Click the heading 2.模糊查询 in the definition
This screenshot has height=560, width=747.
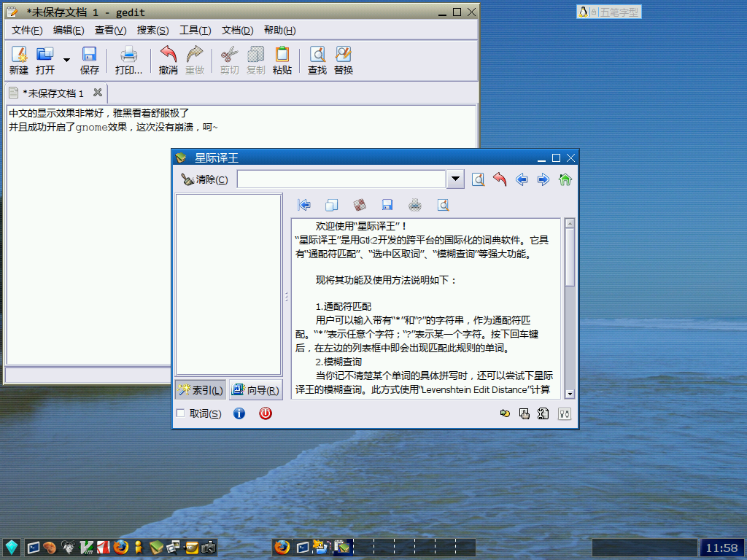[338, 362]
